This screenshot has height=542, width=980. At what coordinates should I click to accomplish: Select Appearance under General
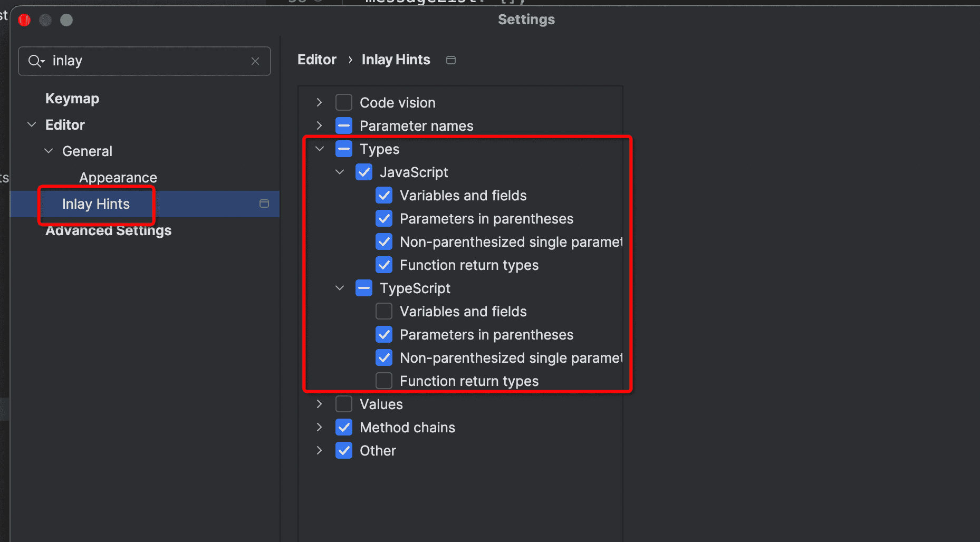coord(118,178)
